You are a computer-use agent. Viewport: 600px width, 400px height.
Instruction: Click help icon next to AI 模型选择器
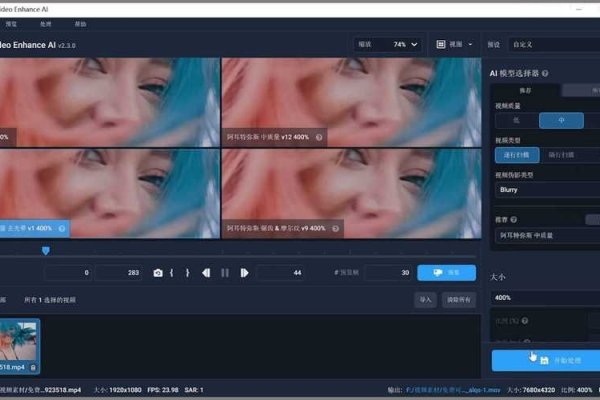pos(545,73)
